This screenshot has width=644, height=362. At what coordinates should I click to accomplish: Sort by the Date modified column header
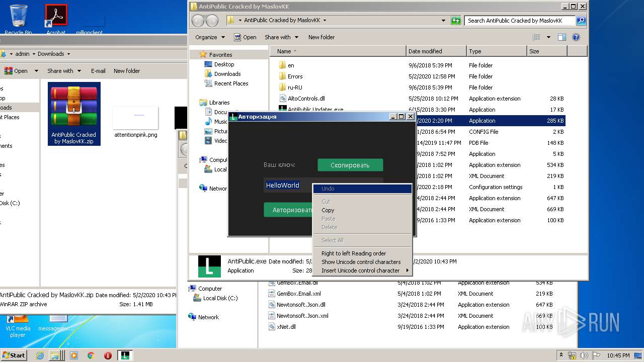pos(436,51)
